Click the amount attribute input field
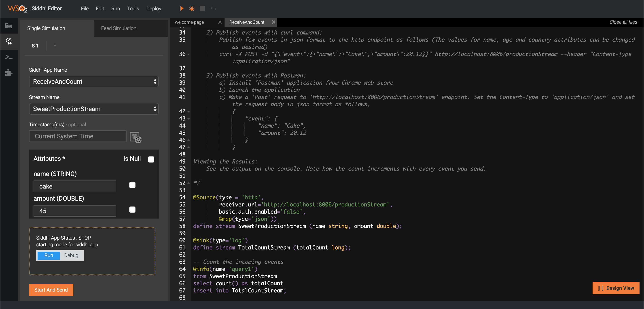644x309 pixels. pyautogui.click(x=75, y=211)
